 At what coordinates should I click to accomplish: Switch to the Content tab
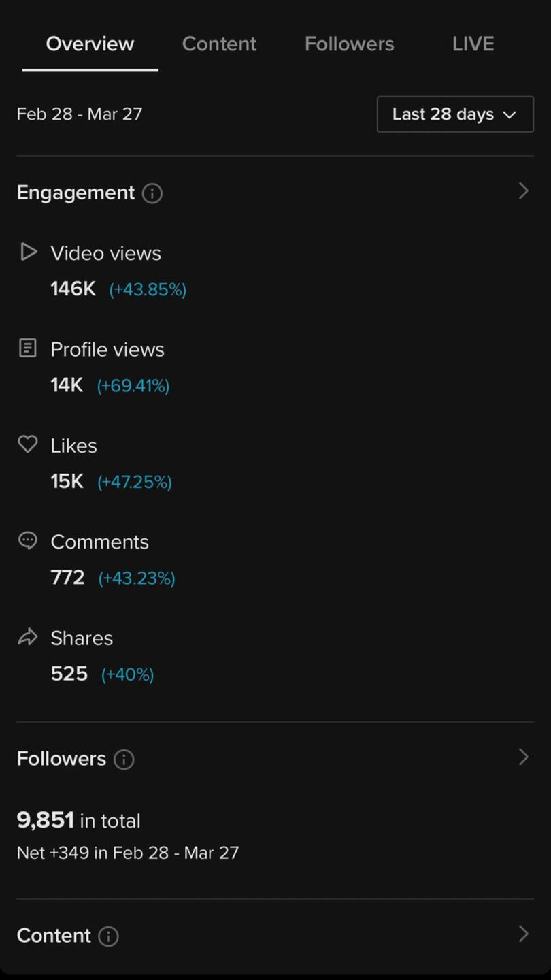[x=219, y=44]
